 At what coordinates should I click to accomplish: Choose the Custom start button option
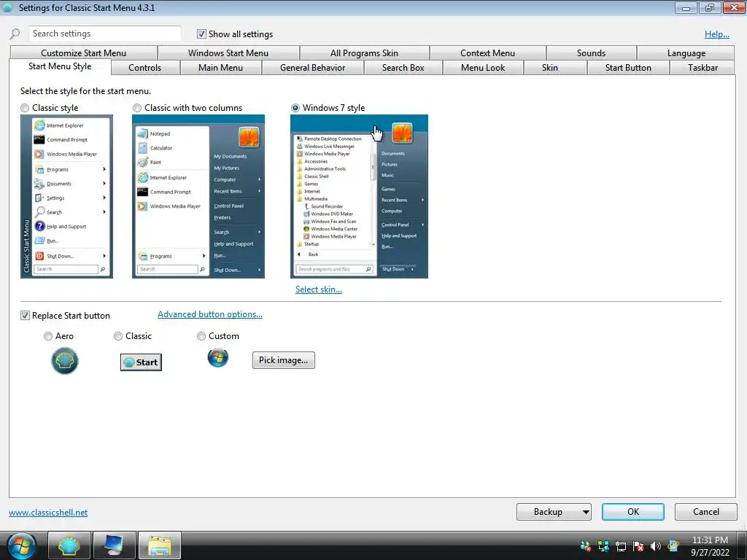201,336
